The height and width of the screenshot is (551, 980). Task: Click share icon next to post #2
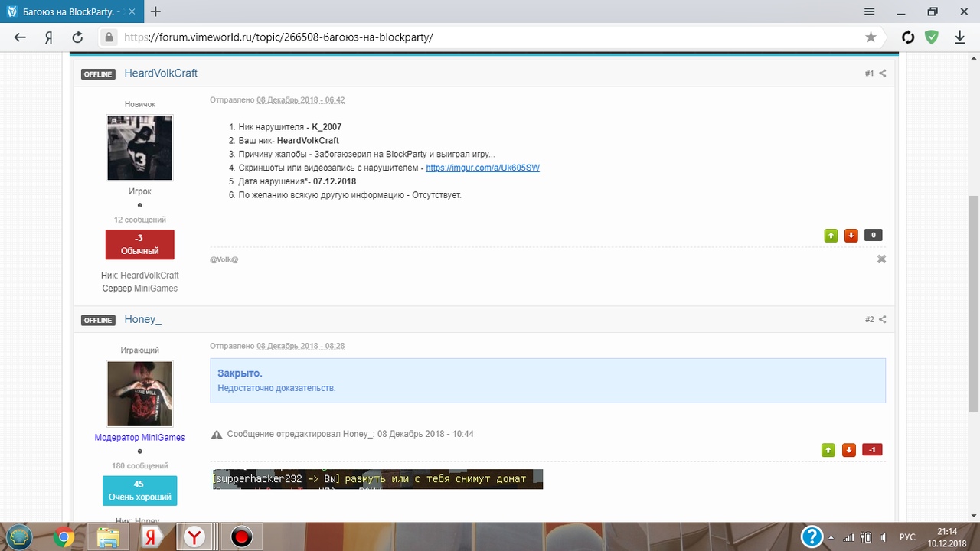pyautogui.click(x=882, y=319)
